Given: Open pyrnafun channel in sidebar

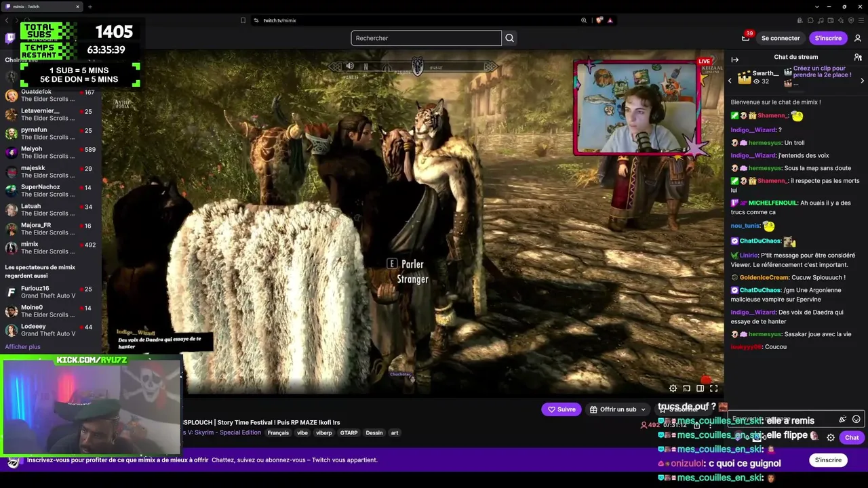Looking at the screenshot, I should coord(51,134).
